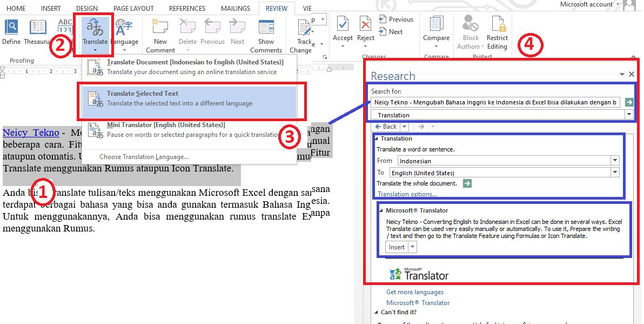
Task: Switch to the MAILINGS tab
Action: tap(236, 8)
